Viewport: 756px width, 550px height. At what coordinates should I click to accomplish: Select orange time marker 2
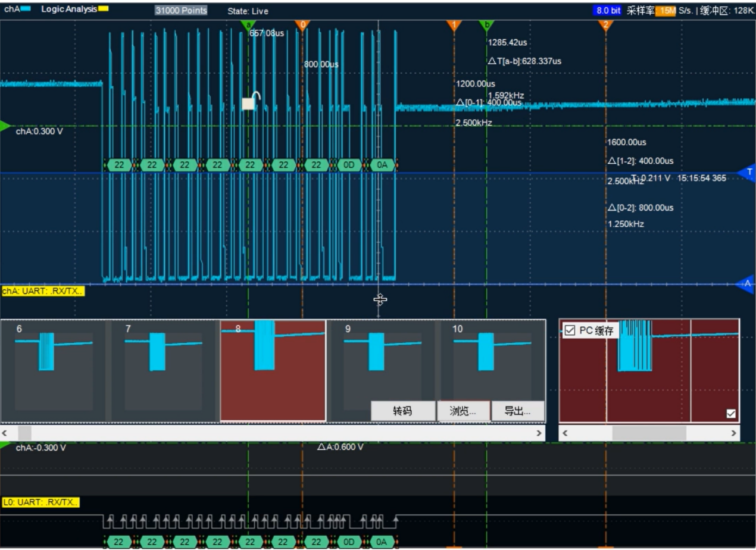pyautogui.click(x=605, y=24)
